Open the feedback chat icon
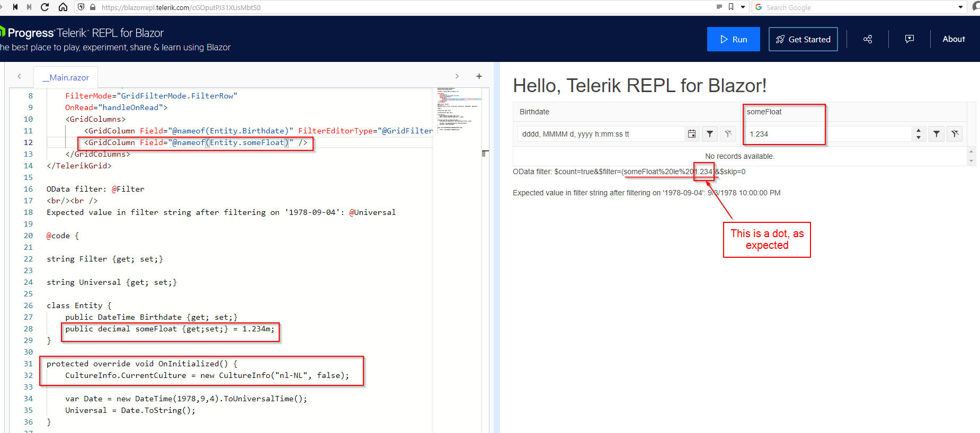The image size is (980, 433). pos(910,39)
